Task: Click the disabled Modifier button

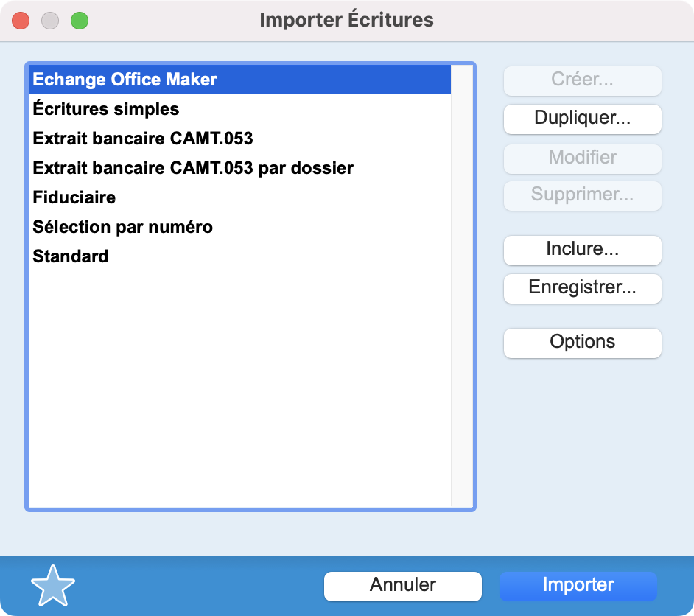Action: [583, 158]
